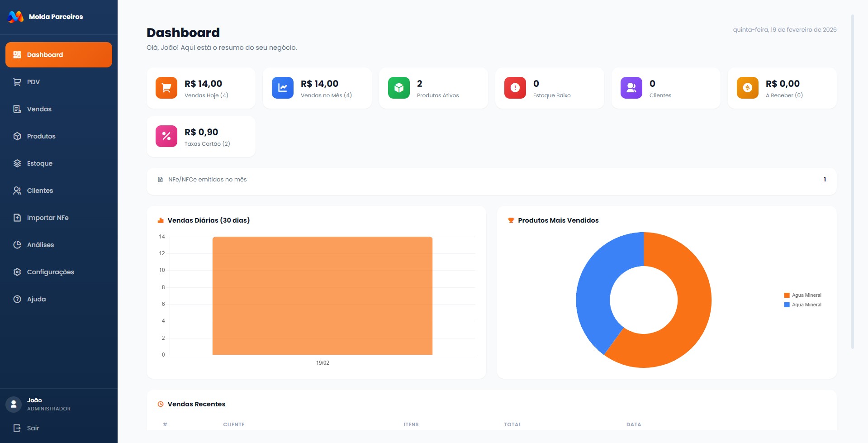Open Análises using its clock icon
Image resolution: width=868 pixels, height=443 pixels.
17,245
